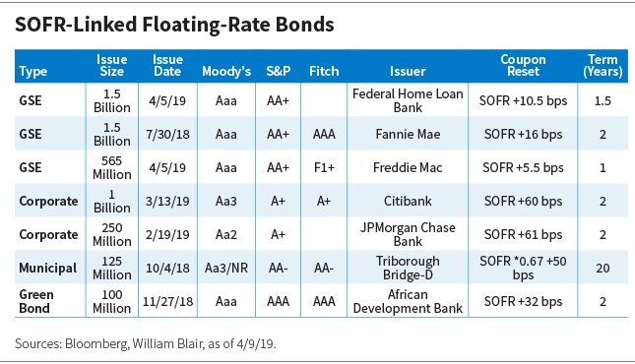Click the Citibank issuer cell
The height and width of the screenshot is (364, 635).
[x=408, y=202]
